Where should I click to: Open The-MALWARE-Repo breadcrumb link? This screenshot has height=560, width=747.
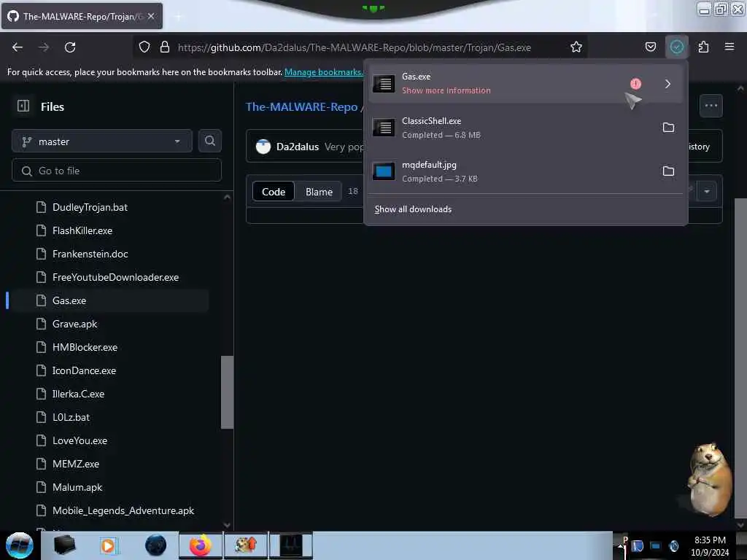coord(301,106)
